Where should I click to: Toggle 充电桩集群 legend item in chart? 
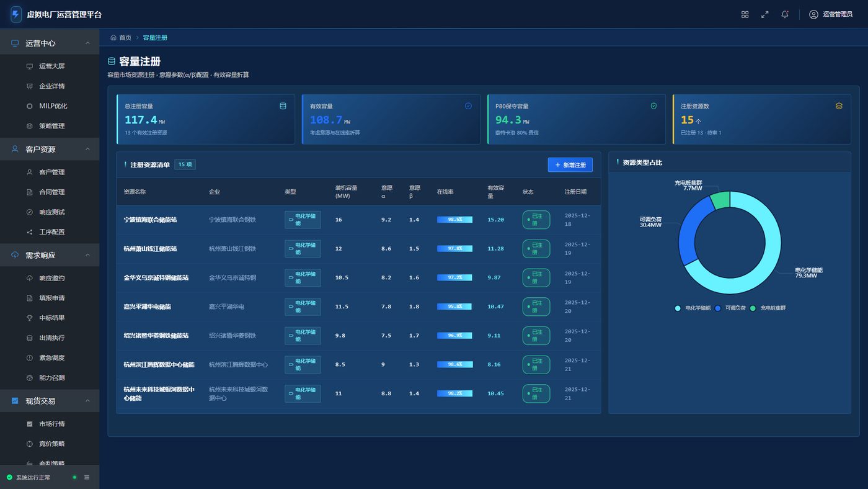[768, 308]
